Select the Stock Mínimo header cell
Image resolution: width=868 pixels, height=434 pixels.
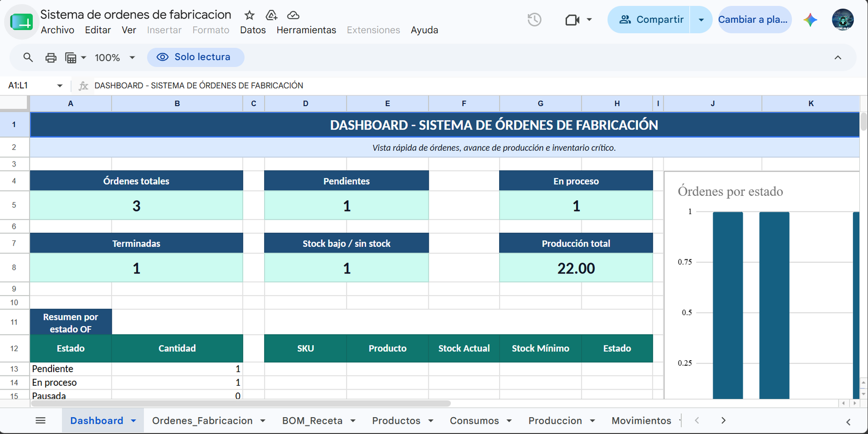point(540,348)
